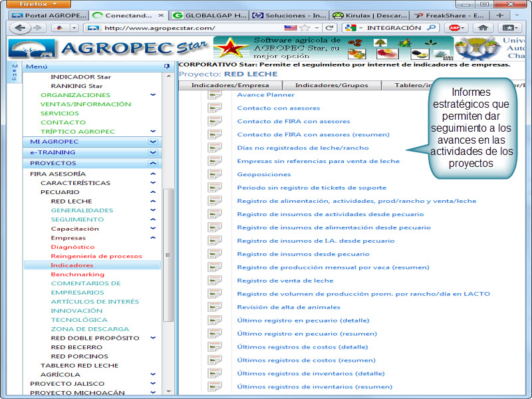532x399 pixels.
Task: Collapse the FIRA ASESORÍA chevron
Action: [153, 174]
